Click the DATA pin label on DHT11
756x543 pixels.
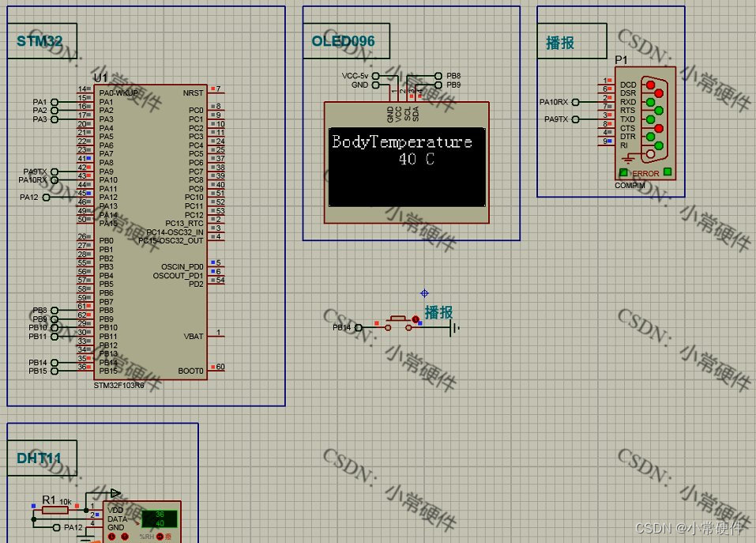tap(117, 518)
